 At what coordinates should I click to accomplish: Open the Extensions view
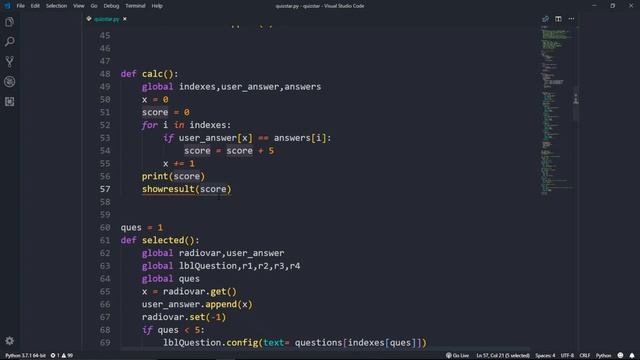click(x=9, y=102)
